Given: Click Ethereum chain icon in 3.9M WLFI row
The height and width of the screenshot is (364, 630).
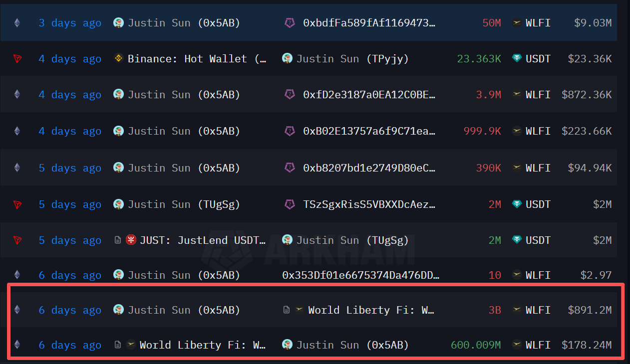Looking at the screenshot, I should [17, 95].
